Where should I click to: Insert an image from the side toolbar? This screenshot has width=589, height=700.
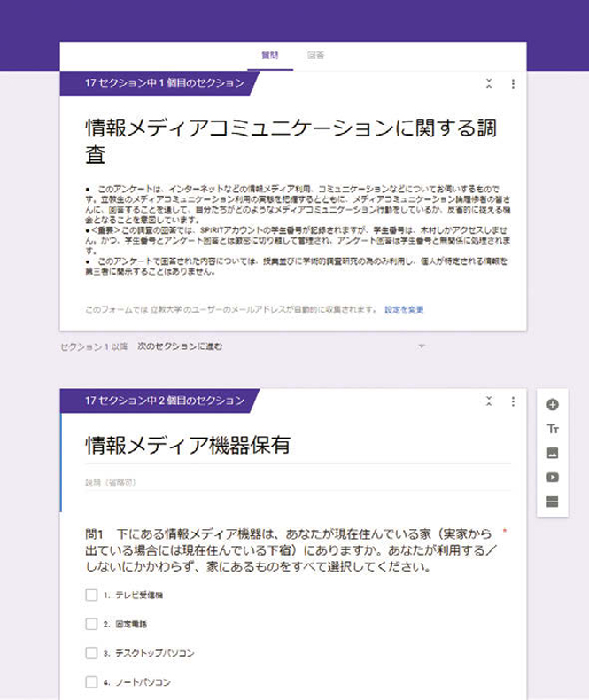pos(553,453)
